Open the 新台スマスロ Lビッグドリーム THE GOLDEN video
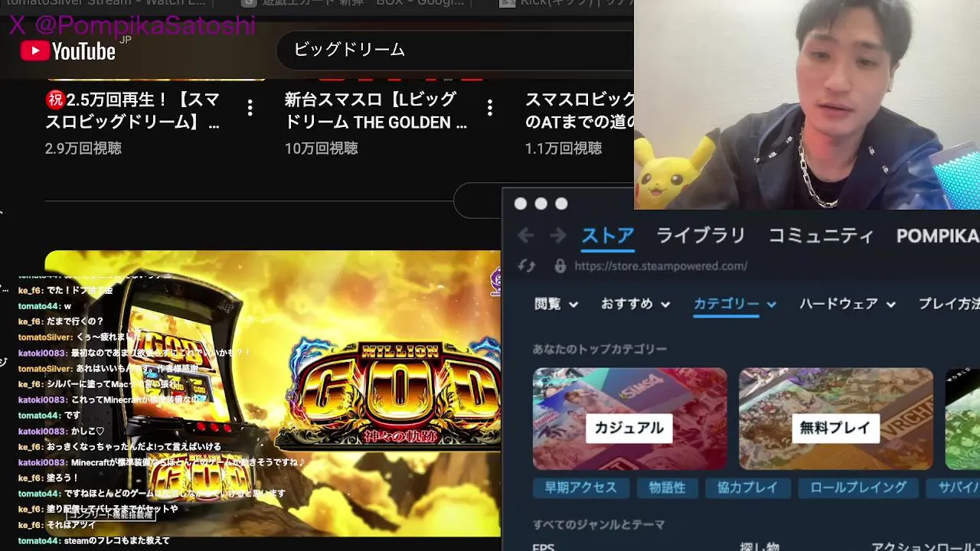The height and width of the screenshot is (551, 980). (x=376, y=110)
